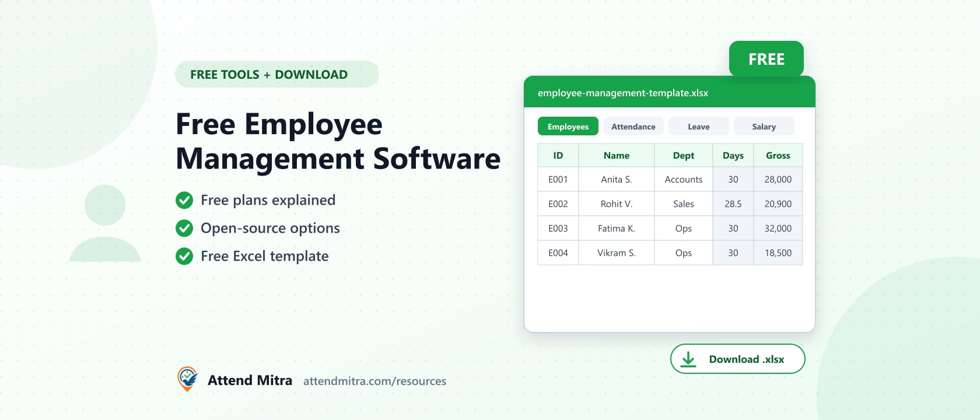Open the Leave tab
The image size is (980, 420).
click(699, 127)
